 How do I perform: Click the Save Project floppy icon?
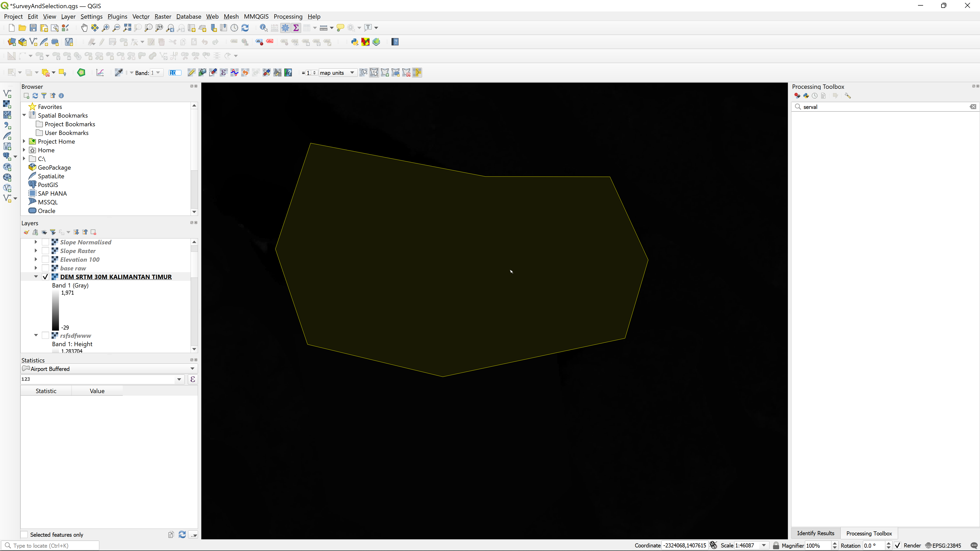pos(33,28)
